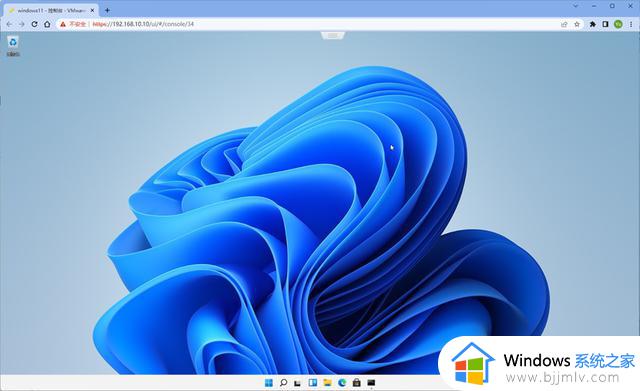Open Task View on the taskbar
This screenshot has width=640, height=391.
coord(298,383)
